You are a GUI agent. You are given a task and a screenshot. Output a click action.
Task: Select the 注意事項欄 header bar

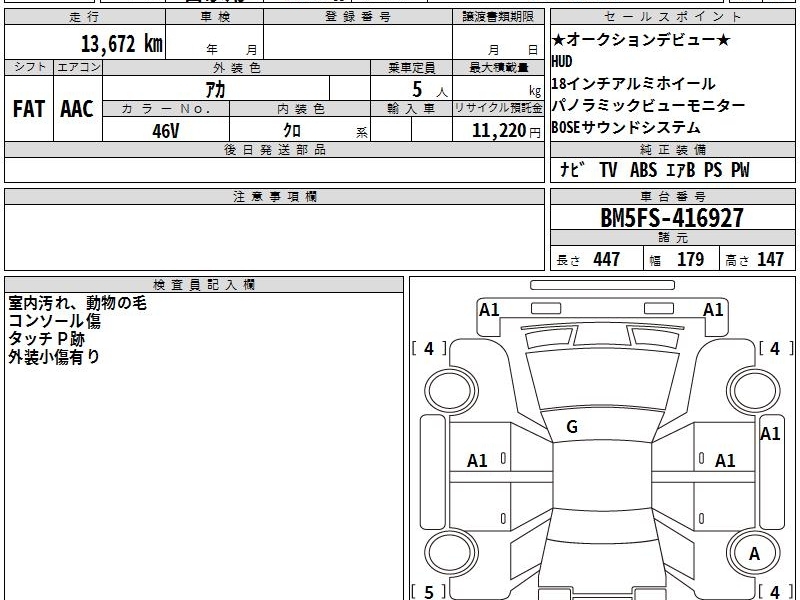pos(274,196)
